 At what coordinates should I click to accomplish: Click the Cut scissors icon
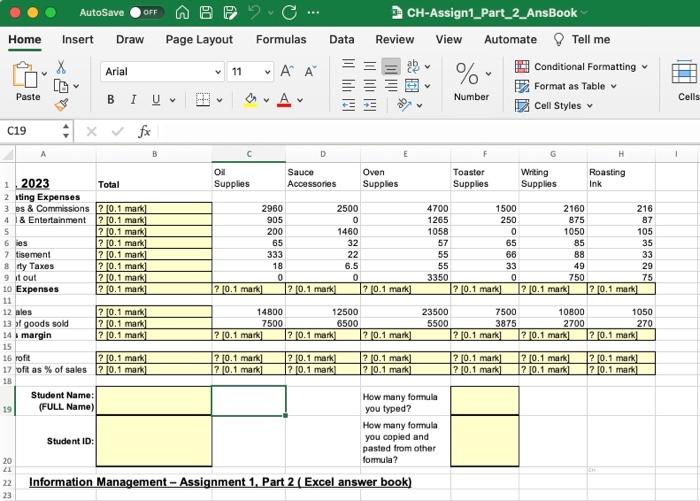60,67
